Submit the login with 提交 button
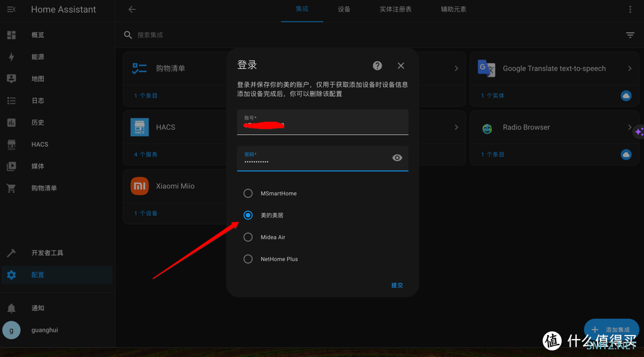The image size is (644, 357). coord(397,285)
